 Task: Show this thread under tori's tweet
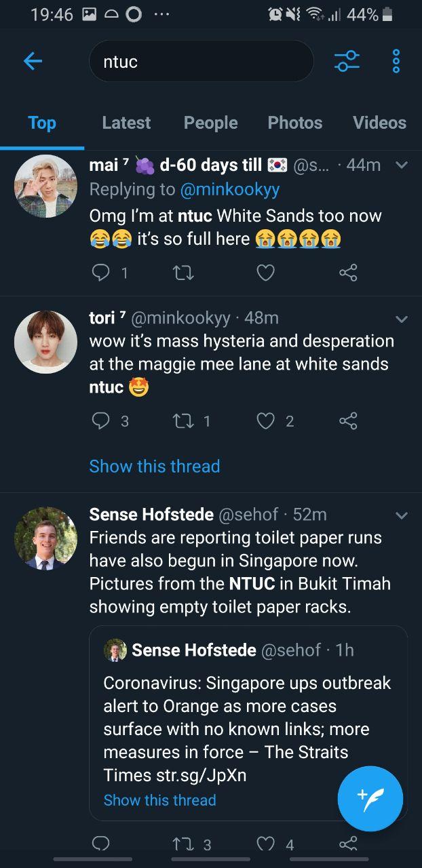[155, 466]
